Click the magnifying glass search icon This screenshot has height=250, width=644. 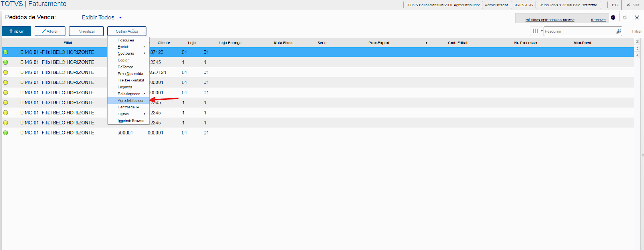619,31
